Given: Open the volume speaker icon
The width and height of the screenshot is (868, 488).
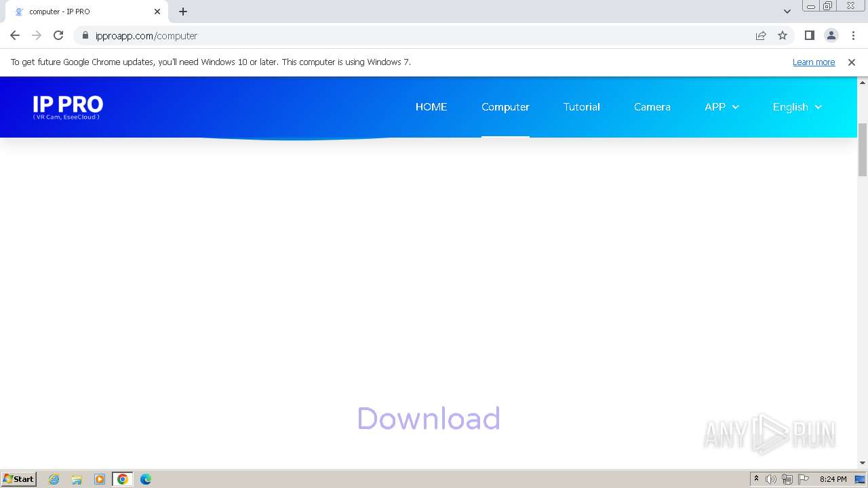Looking at the screenshot, I should [x=771, y=479].
